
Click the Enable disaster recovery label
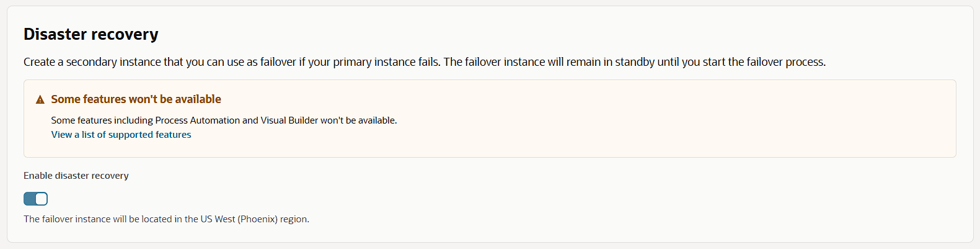[76, 176]
